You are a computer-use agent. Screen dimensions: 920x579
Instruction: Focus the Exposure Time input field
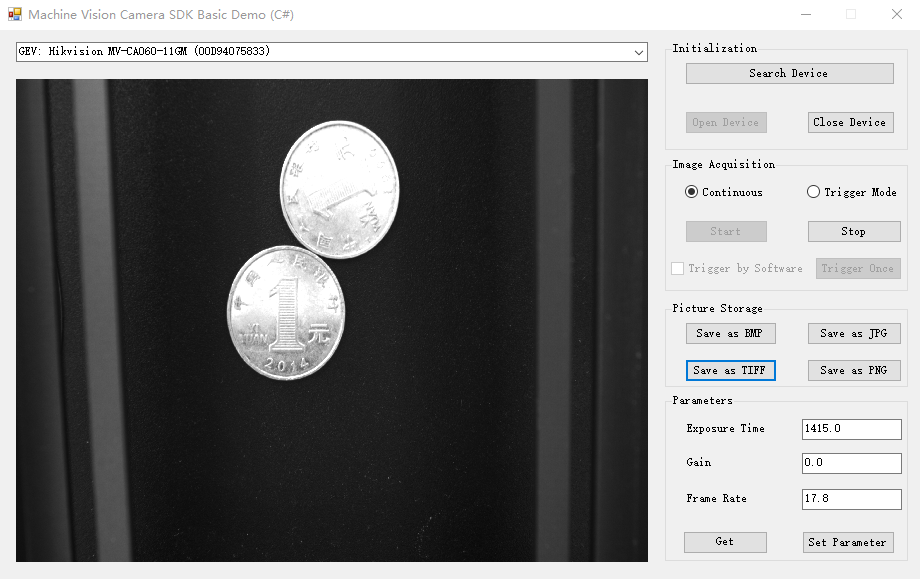pos(851,429)
